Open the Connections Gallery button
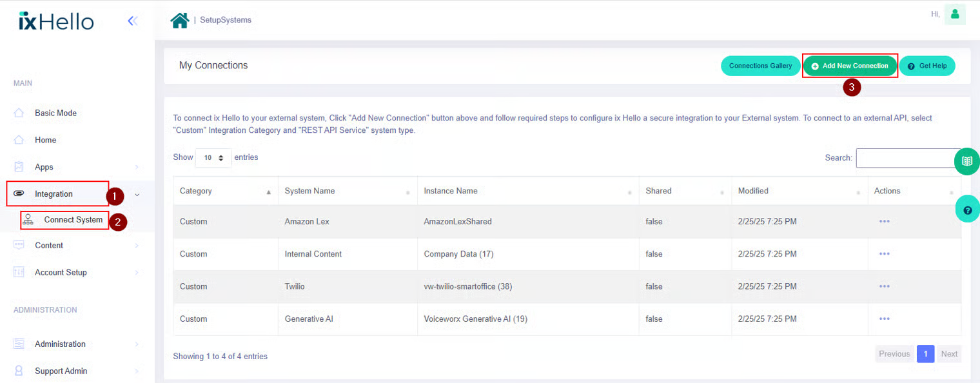 [x=760, y=66]
